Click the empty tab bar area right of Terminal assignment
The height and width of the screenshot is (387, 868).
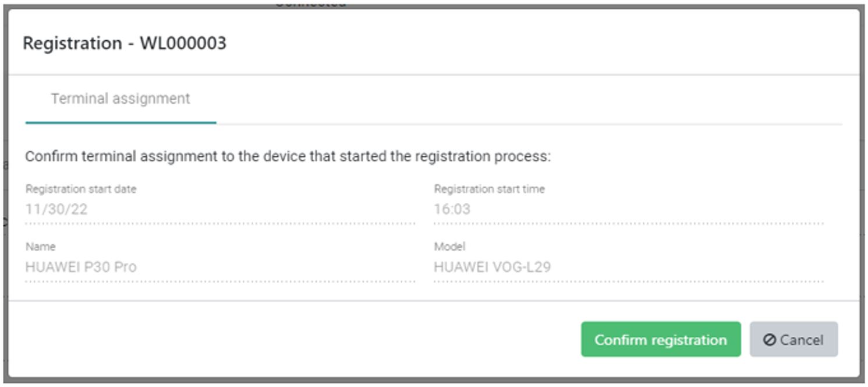524,102
